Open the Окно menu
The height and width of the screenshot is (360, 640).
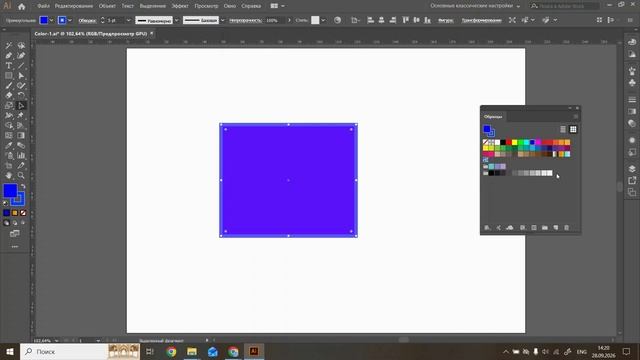click(x=230, y=6)
